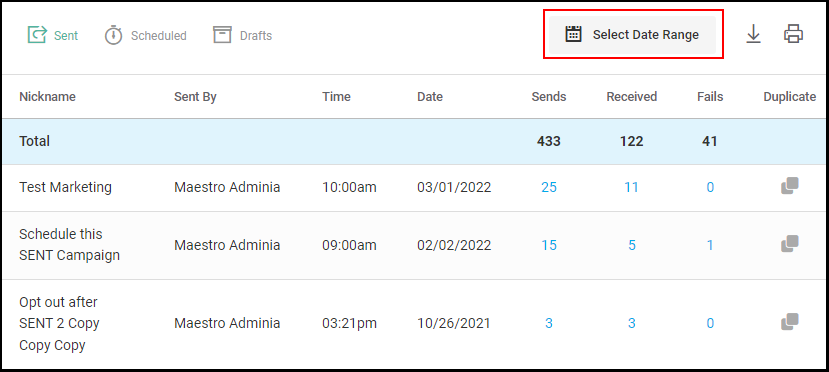Click Maestro Adminia in the 09:00am row
This screenshot has width=829, height=372.
pyautogui.click(x=227, y=245)
